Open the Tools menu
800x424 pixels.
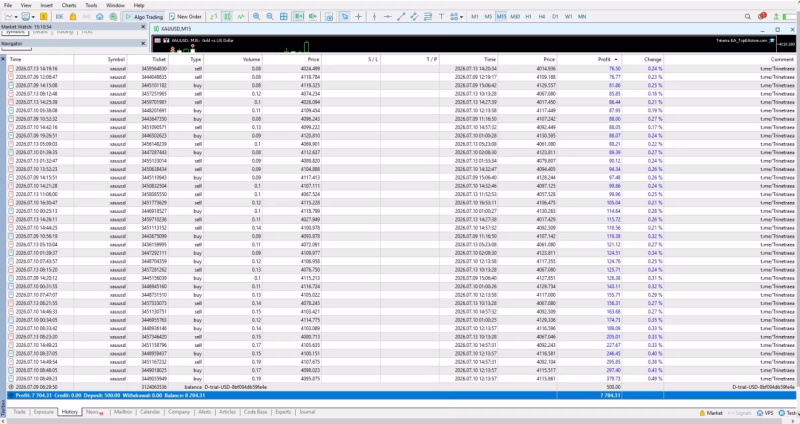click(x=91, y=5)
